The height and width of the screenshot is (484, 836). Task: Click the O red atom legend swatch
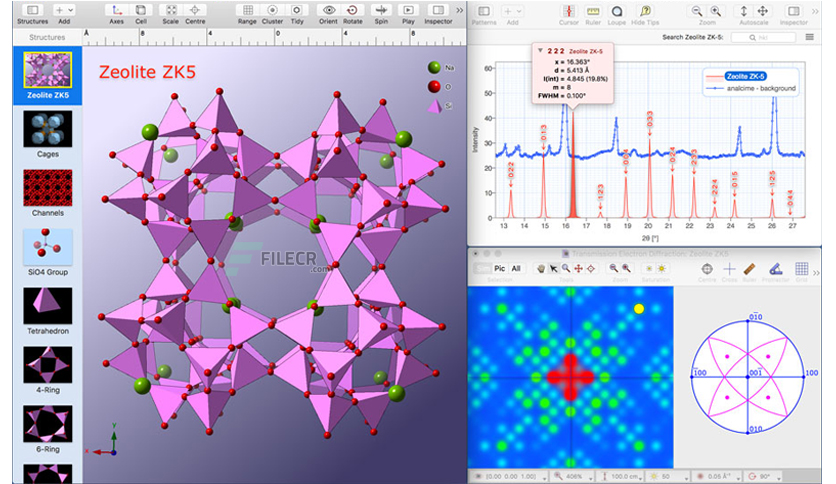pyautogui.click(x=434, y=86)
